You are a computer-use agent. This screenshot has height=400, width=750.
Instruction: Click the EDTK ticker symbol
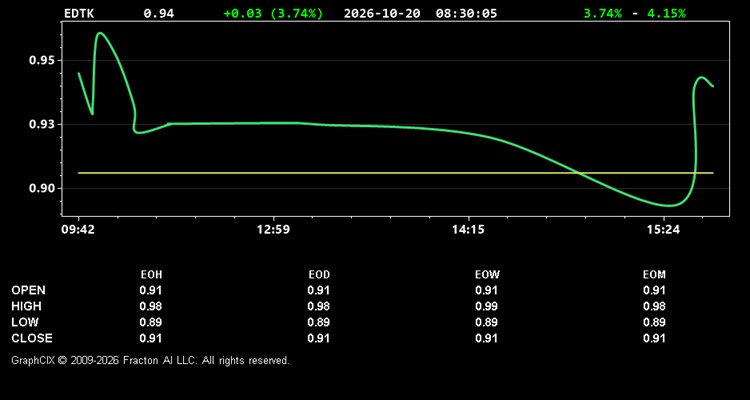pos(79,13)
